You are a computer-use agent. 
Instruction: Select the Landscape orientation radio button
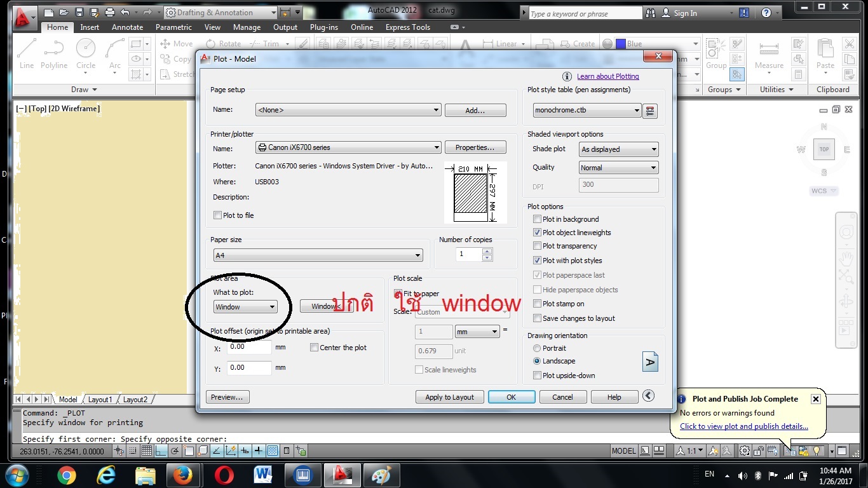(537, 361)
